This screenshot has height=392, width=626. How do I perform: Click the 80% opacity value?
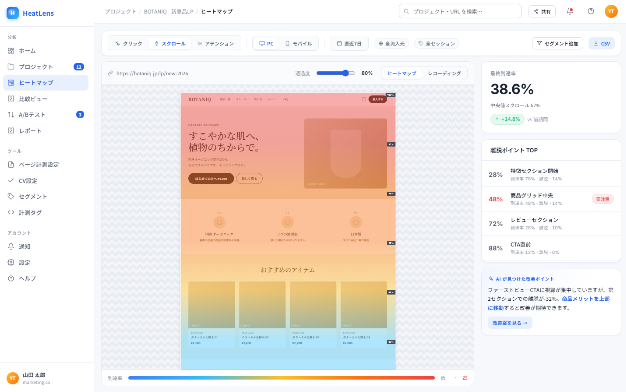coord(367,73)
